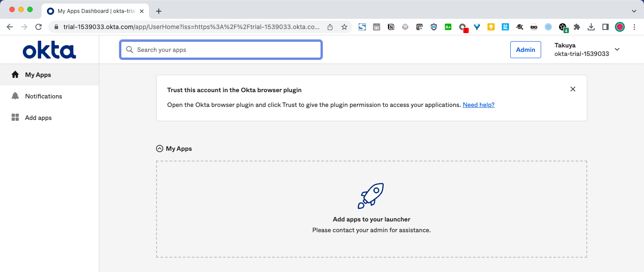Click the rocket launcher icon

point(371,195)
